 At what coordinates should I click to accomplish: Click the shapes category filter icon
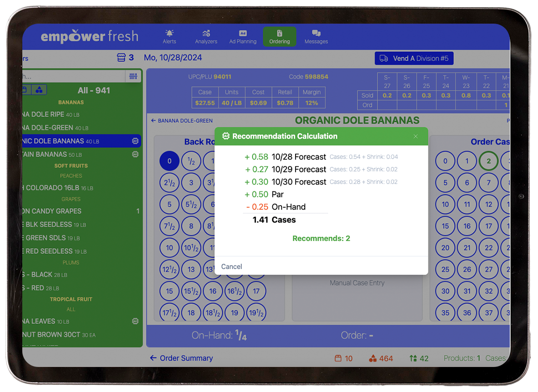point(39,90)
